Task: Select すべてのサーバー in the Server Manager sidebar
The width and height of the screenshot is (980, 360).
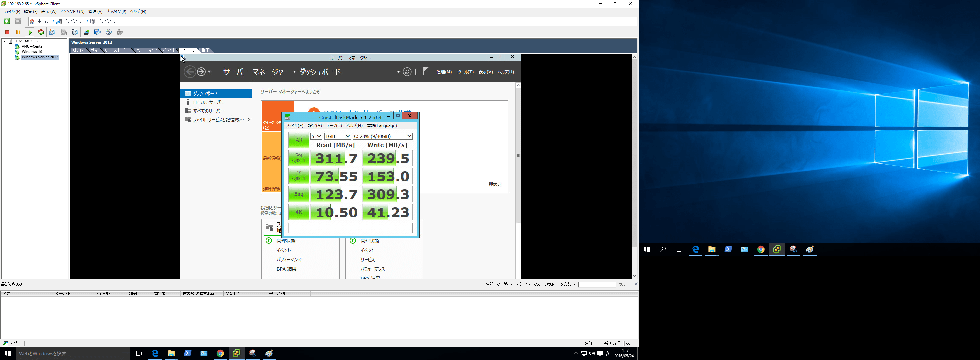Action: coord(208,111)
